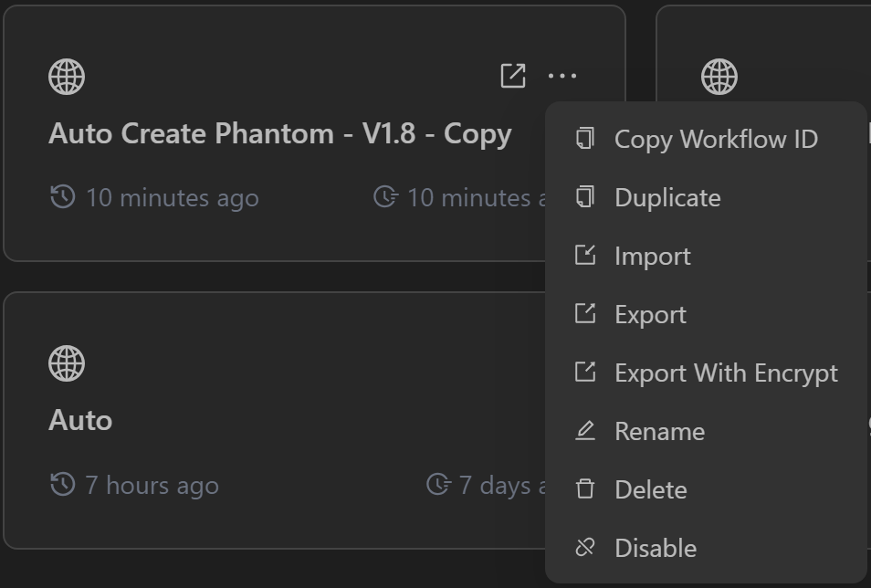The height and width of the screenshot is (588, 871).
Task: Click the ellipsis more-options icon
Action: pos(563,77)
